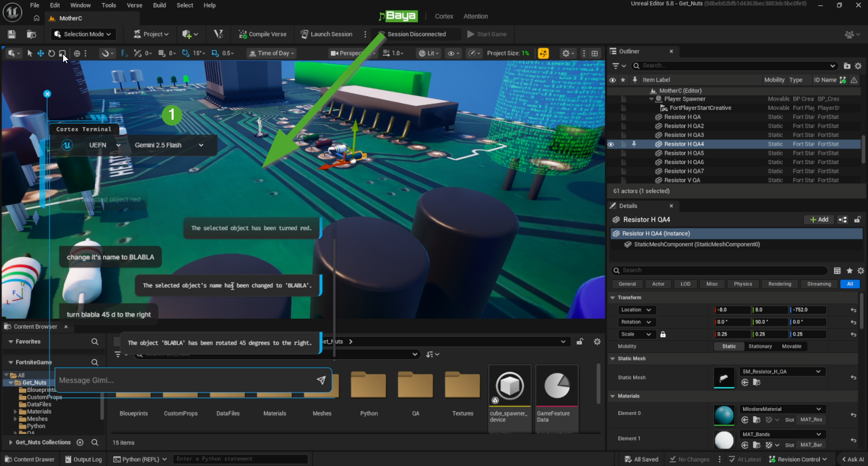
Task: Toggle the Details panel lock icon
Action: pos(857,219)
